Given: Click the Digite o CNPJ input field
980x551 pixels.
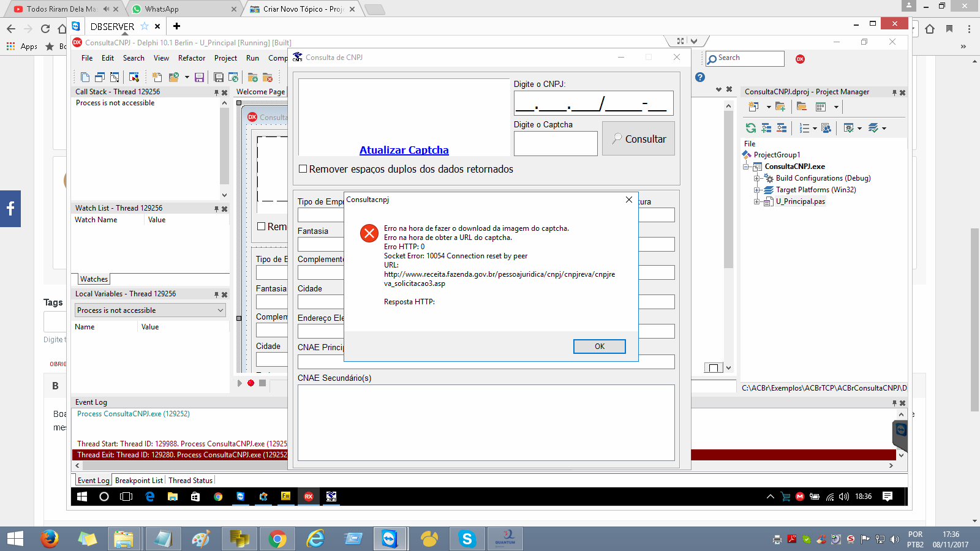Looking at the screenshot, I should 594,103.
